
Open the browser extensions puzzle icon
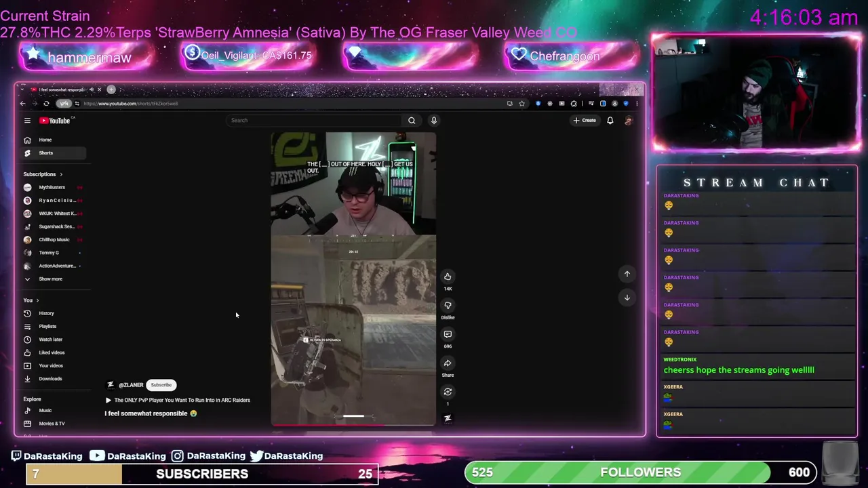pyautogui.click(x=574, y=104)
